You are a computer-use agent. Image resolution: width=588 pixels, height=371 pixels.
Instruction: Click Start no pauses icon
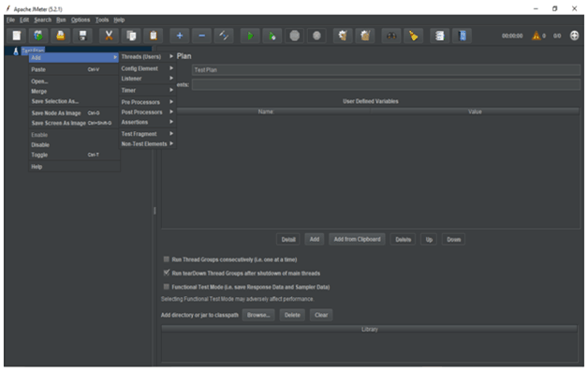(272, 36)
